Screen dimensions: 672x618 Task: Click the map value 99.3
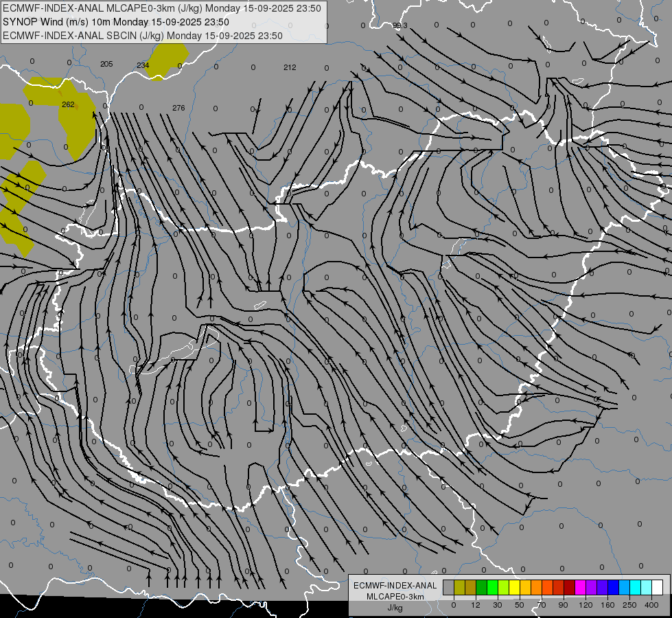point(400,25)
